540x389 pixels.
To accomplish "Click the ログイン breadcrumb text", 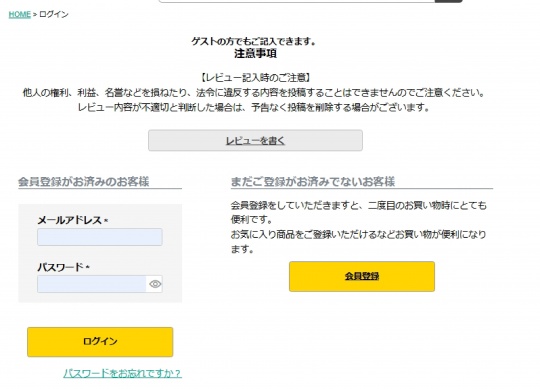I will 54,14.
